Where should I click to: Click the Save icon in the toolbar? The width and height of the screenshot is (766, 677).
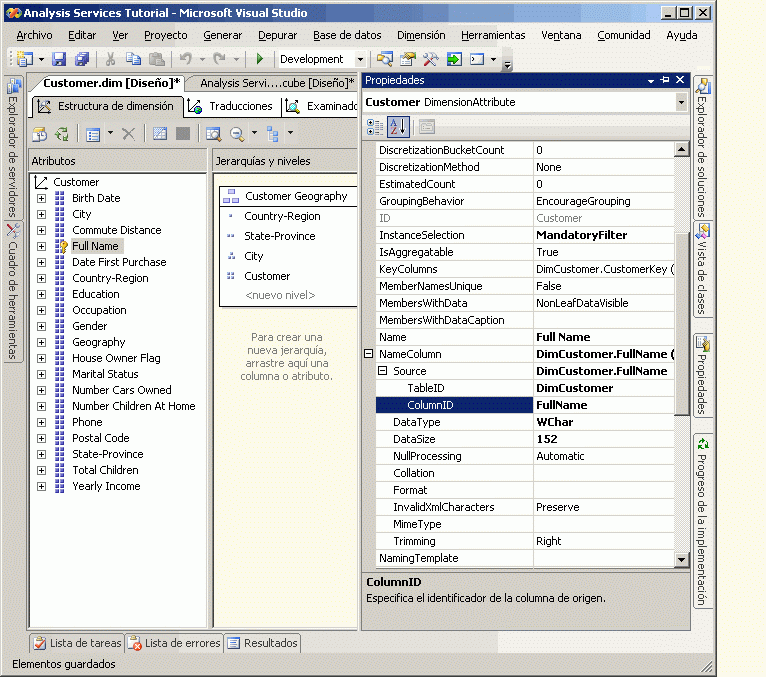pyautogui.click(x=59, y=60)
